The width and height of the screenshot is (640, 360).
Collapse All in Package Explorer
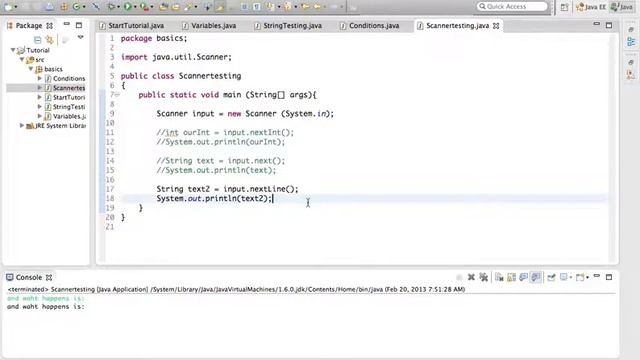38,40
